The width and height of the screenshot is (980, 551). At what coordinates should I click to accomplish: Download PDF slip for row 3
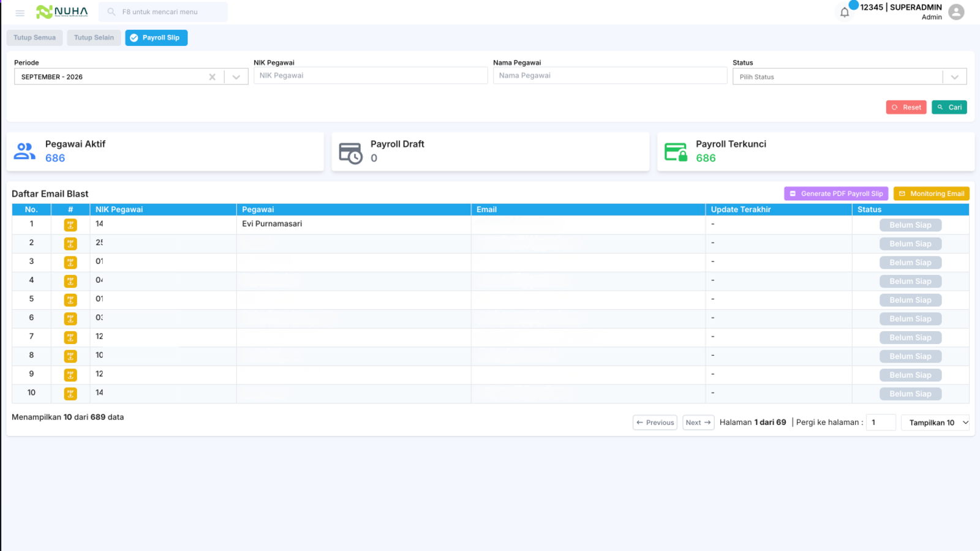coord(70,263)
